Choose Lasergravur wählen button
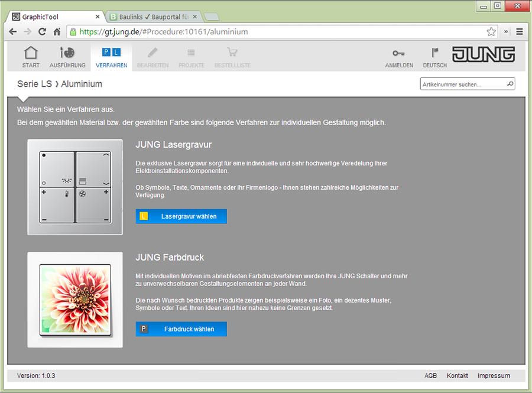532x393 pixels. (181, 216)
